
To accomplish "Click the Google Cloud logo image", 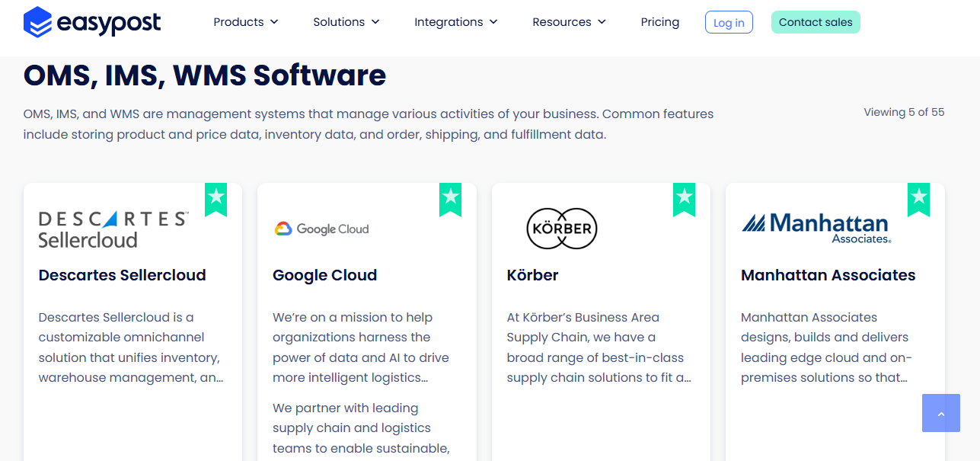I will point(321,229).
